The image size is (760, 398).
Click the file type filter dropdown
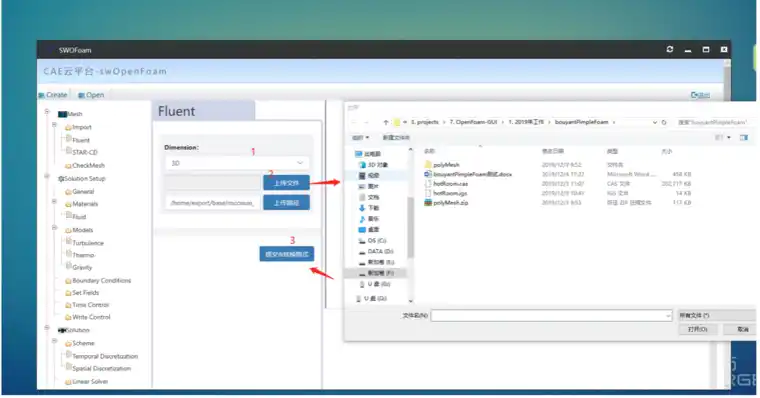click(716, 316)
